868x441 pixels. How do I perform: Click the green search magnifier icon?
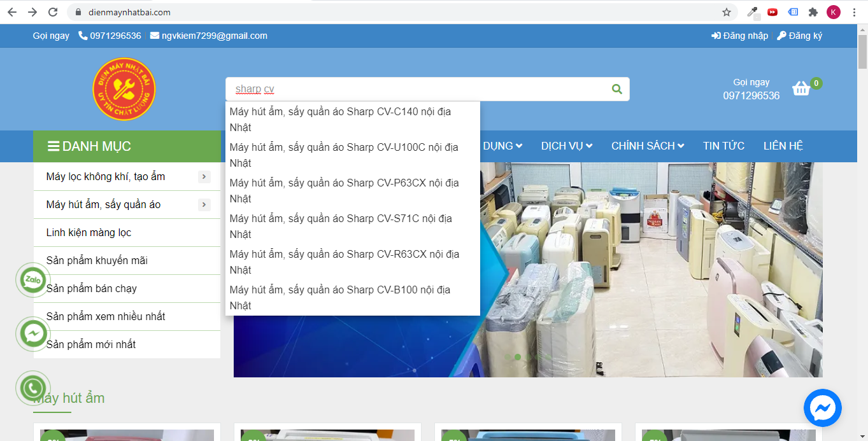(616, 89)
